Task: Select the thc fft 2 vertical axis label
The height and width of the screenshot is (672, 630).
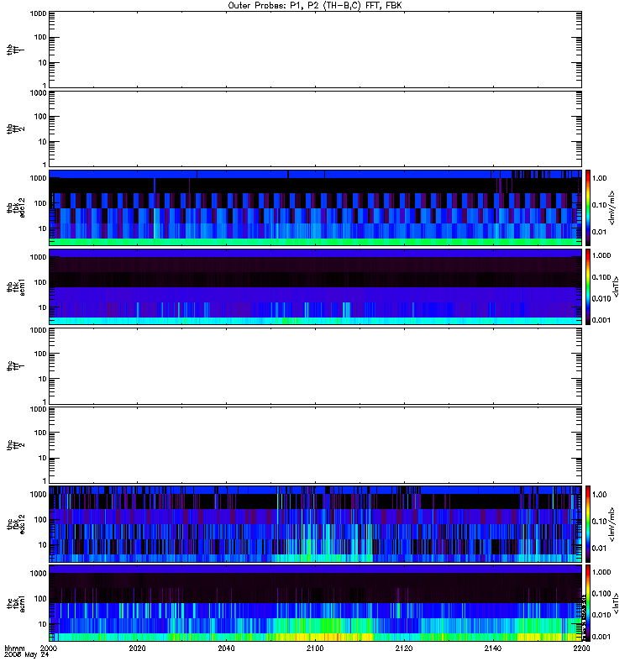Action: [x=15, y=445]
